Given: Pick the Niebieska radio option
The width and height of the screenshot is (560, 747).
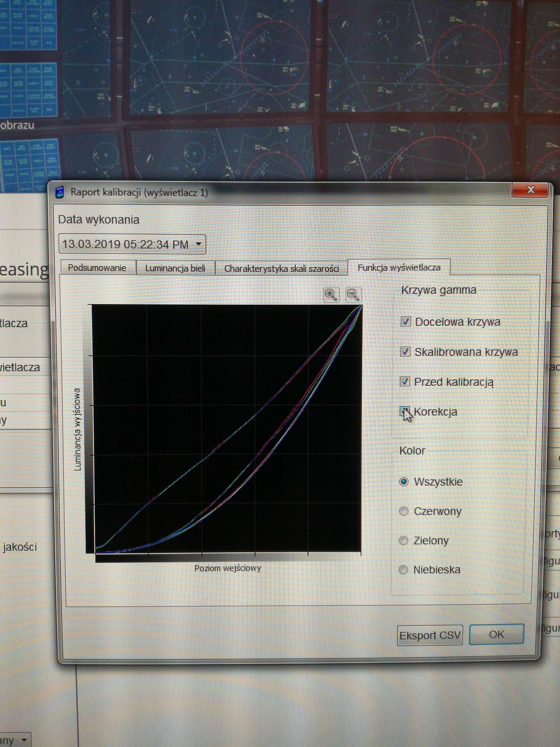Looking at the screenshot, I should point(403,570).
